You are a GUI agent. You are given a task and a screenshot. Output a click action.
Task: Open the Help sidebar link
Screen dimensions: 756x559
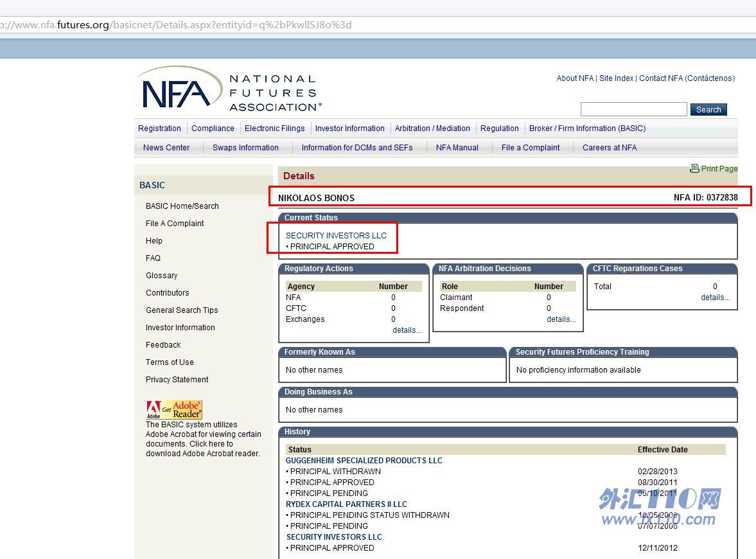[x=154, y=241]
